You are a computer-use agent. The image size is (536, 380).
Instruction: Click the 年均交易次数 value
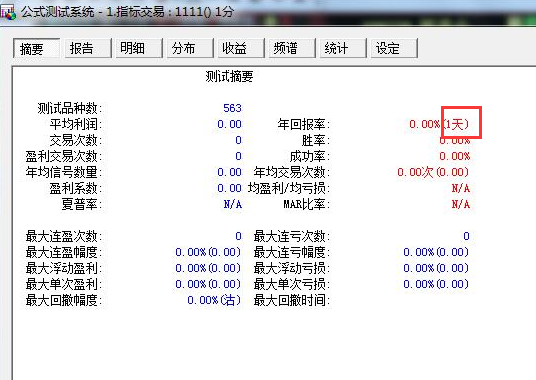pyautogui.click(x=433, y=172)
